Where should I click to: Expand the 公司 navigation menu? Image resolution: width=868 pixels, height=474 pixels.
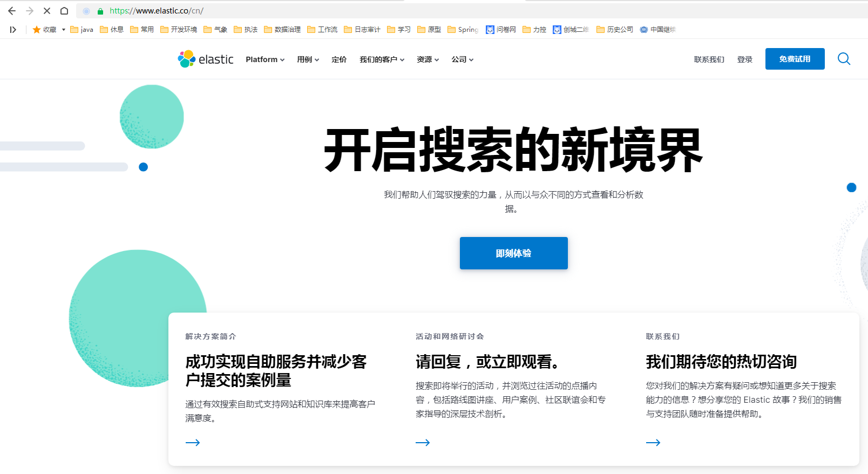click(x=463, y=59)
